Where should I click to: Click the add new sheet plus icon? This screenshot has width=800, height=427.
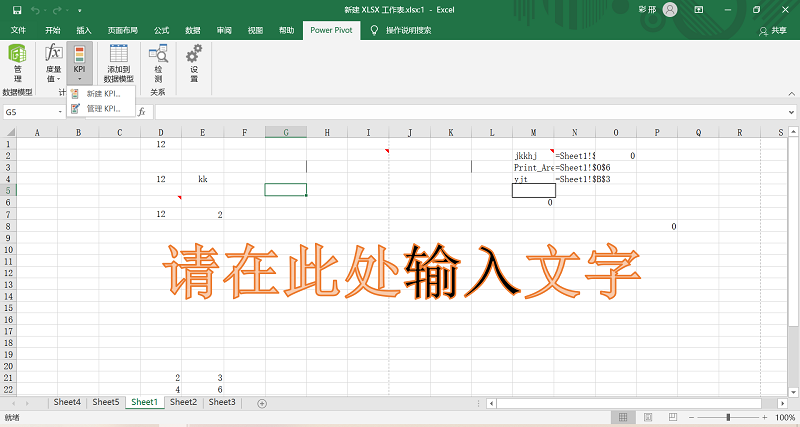tap(262, 403)
